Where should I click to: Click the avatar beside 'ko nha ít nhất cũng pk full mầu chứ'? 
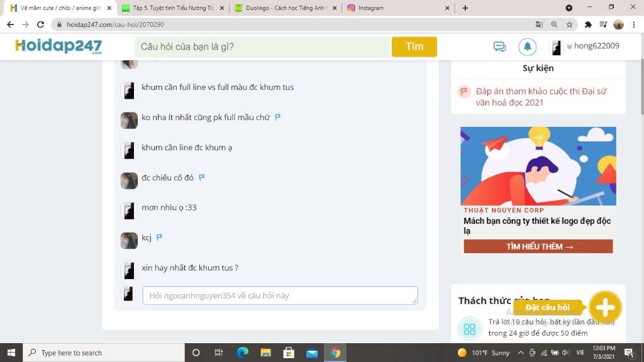(129, 120)
